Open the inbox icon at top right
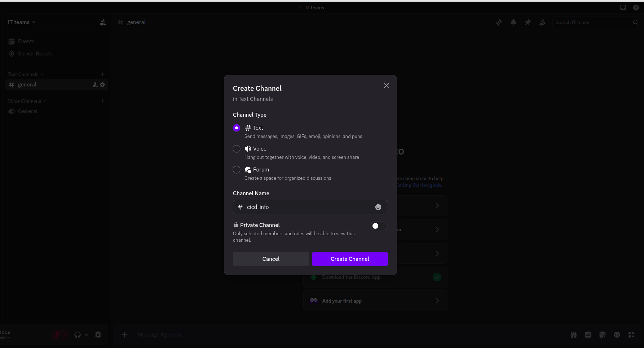The width and height of the screenshot is (644, 348). [623, 8]
